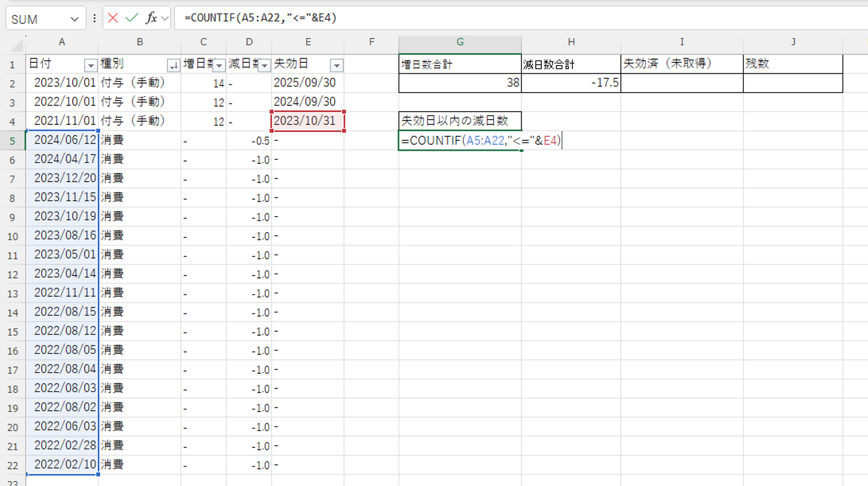Image resolution: width=868 pixels, height=486 pixels.
Task: Click the 失効日以内の減日数 label cell
Action: coord(460,121)
